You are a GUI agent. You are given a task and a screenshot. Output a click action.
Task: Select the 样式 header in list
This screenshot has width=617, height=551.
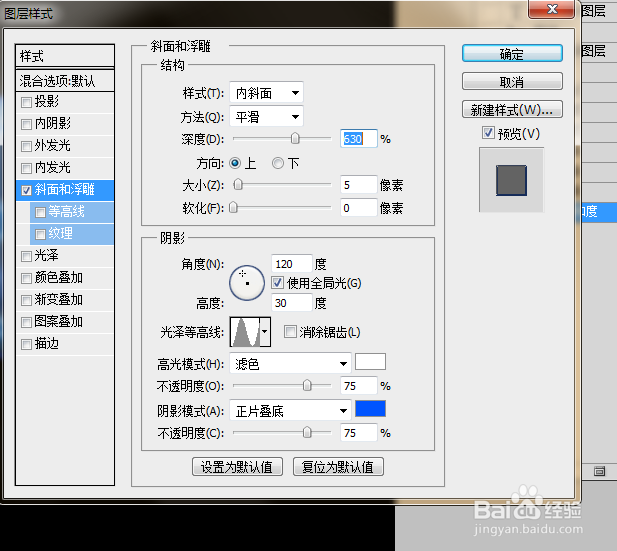tap(65, 56)
